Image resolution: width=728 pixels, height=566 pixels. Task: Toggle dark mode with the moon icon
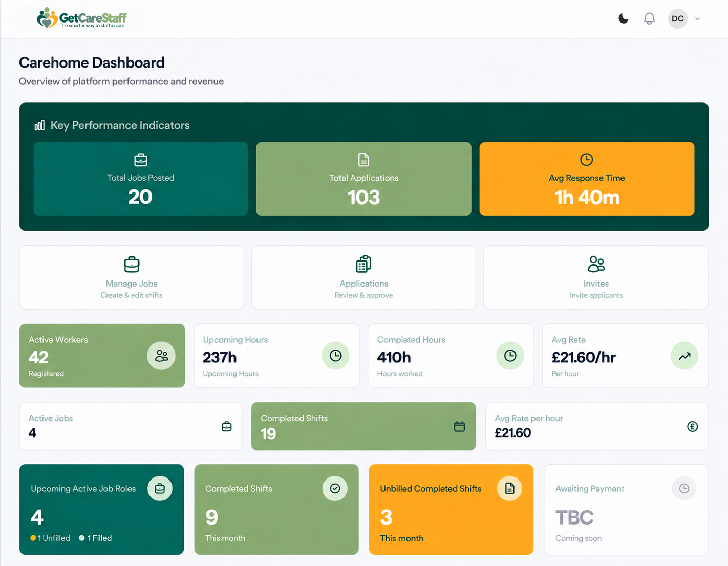(x=624, y=19)
